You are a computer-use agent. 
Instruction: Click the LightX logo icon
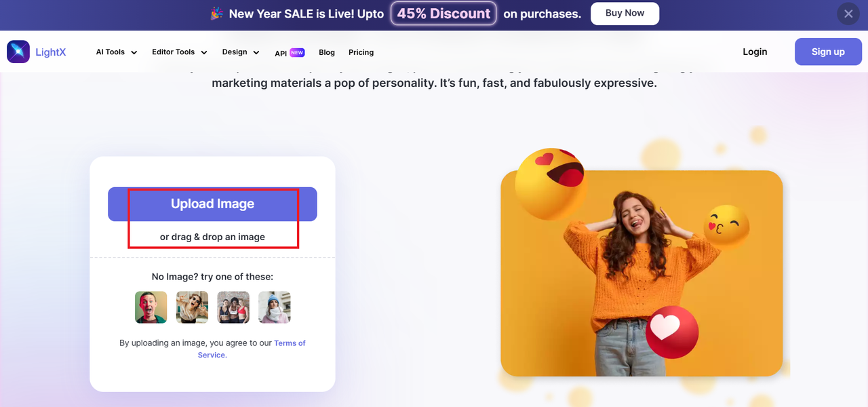pyautogui.click(x=18, y=52)
